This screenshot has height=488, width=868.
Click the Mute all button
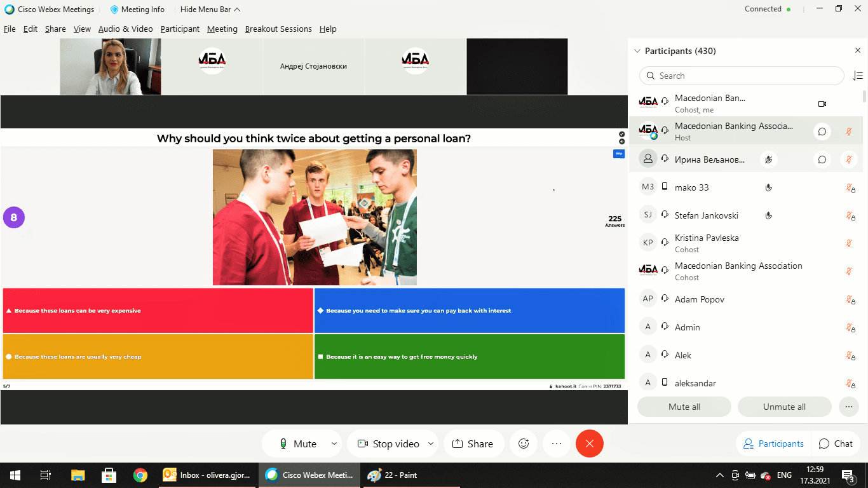684,407
